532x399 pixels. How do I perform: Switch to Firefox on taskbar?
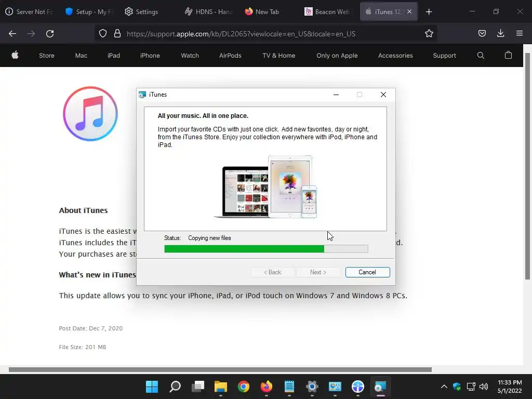point(267,387)
